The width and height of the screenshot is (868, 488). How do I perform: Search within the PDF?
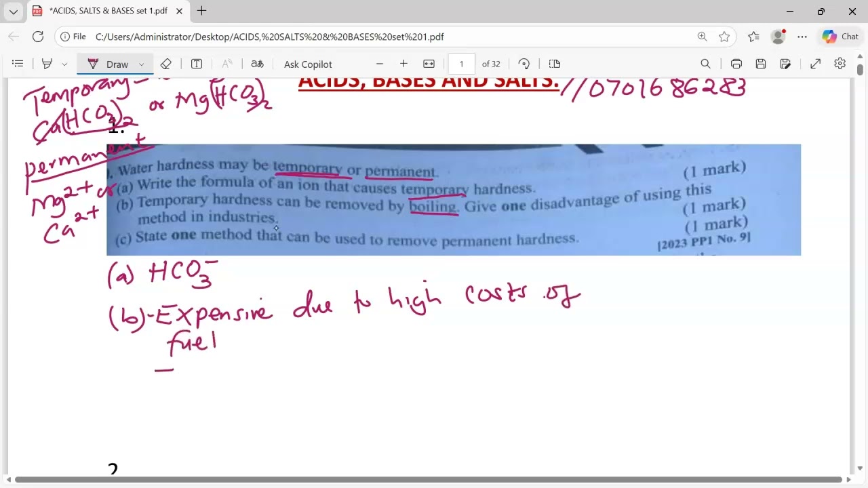705,64
